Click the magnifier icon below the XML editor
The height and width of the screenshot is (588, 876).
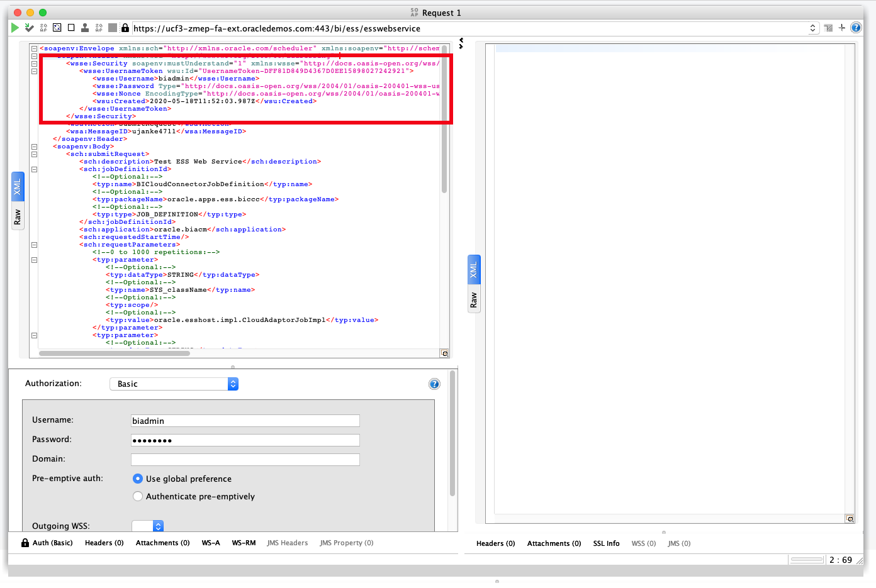click(445, 353)
